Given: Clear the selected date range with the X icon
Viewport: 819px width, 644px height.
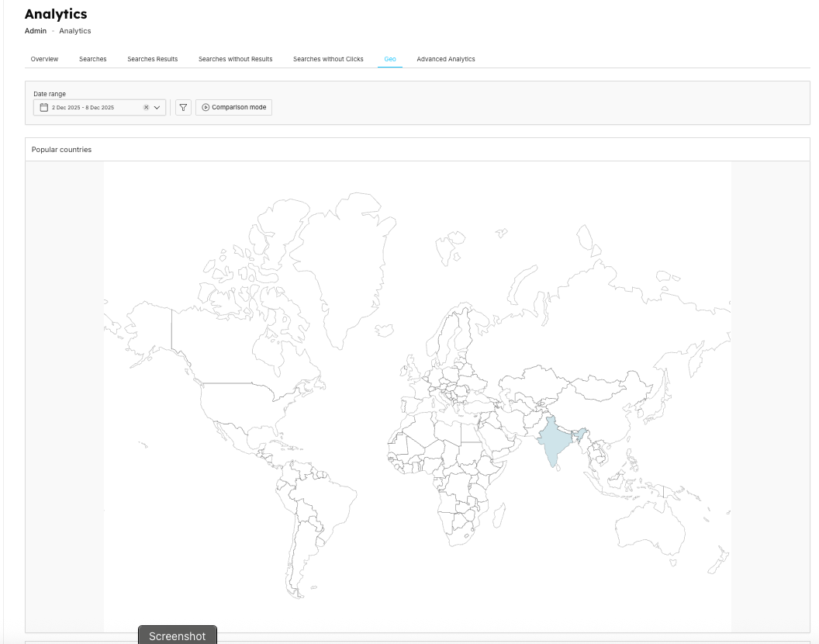Looking at the screenshot, I should click(x=146, y=108).
